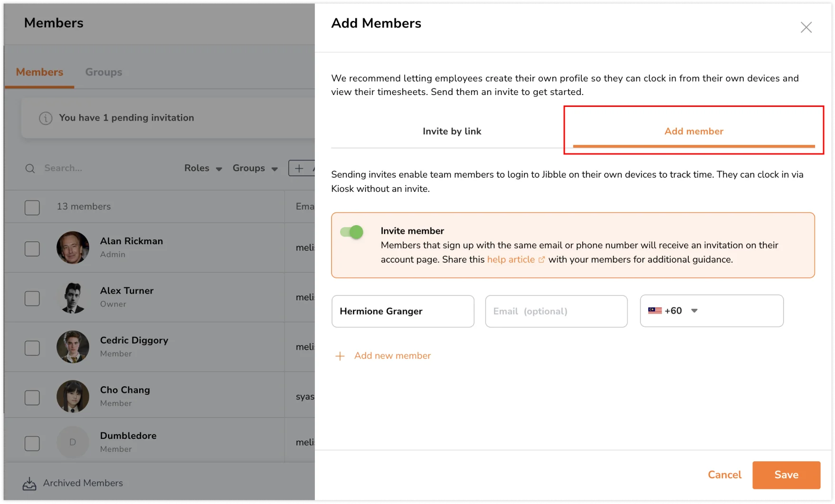Open the Members tab in background page
The width and height of the screenshot is (835, 504).
pos(39,72)
